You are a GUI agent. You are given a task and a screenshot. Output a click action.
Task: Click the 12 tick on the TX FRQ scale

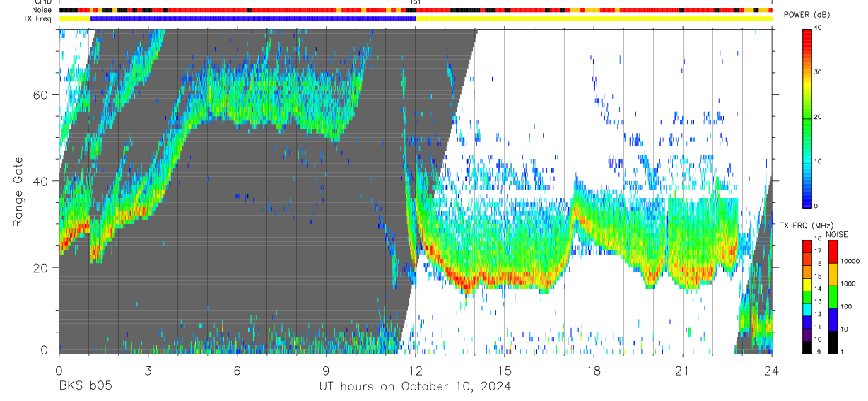819,315
